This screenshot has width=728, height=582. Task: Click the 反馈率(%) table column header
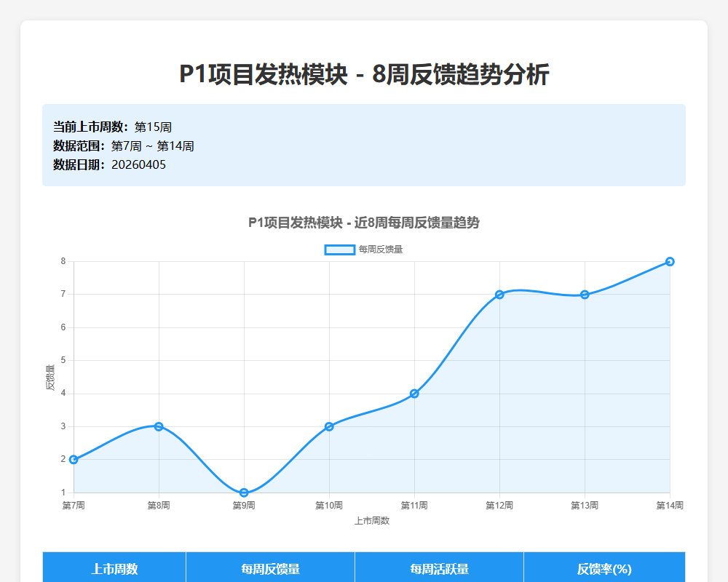pos(604,568)
